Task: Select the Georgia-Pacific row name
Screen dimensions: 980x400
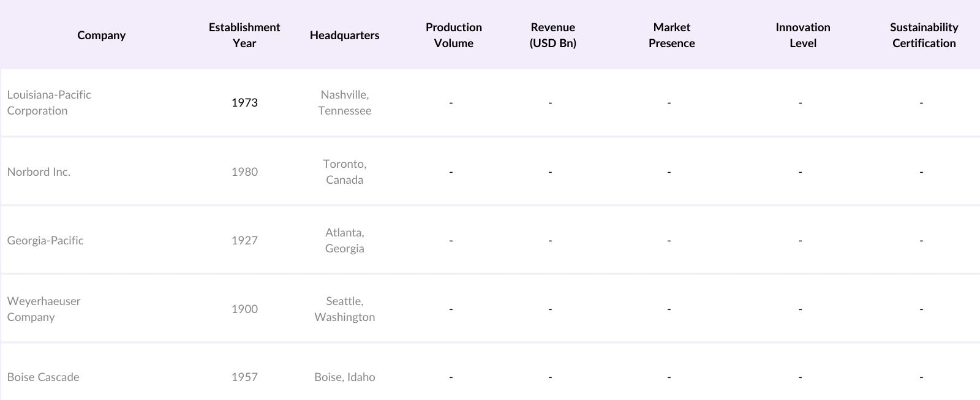Action: (45, 240)
